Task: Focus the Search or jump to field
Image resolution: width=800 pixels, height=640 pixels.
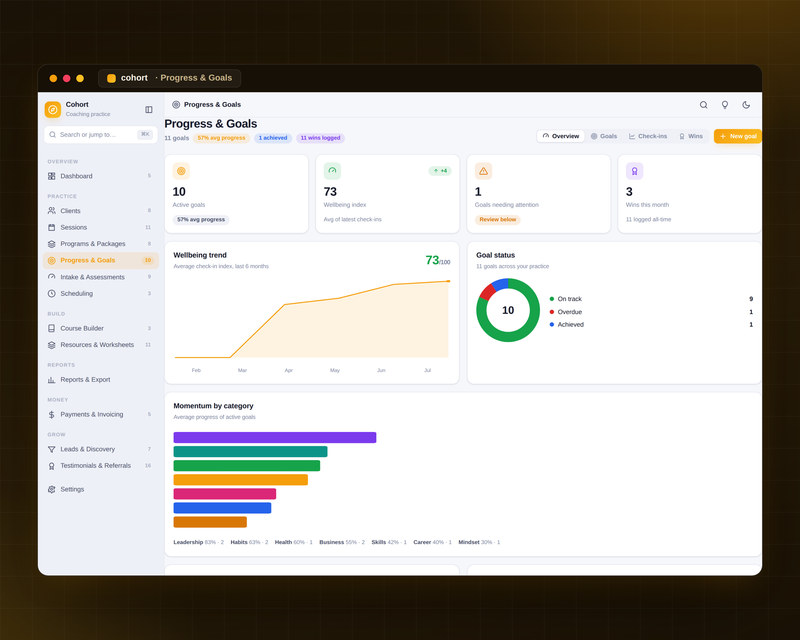Action: click(x=101, y=135)
